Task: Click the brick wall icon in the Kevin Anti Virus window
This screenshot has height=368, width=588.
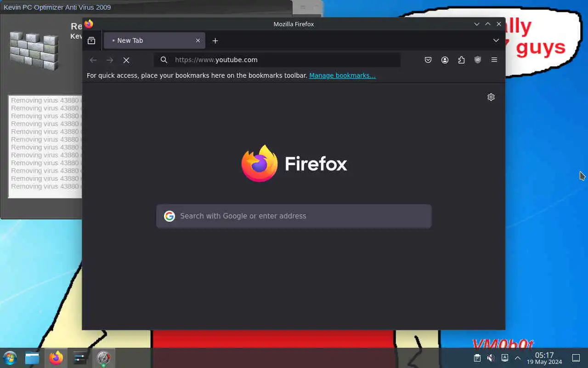Action: click(x=34, y=51)
